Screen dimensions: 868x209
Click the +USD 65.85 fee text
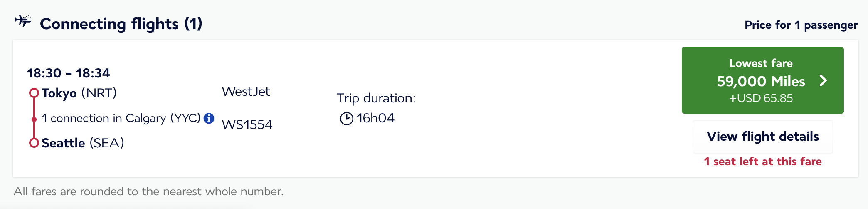point(761,99)
